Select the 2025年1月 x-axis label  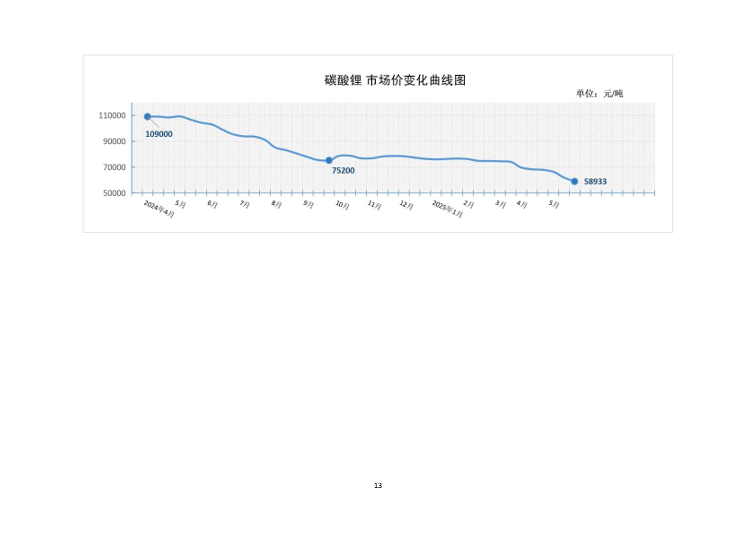[x=447, y=209]
